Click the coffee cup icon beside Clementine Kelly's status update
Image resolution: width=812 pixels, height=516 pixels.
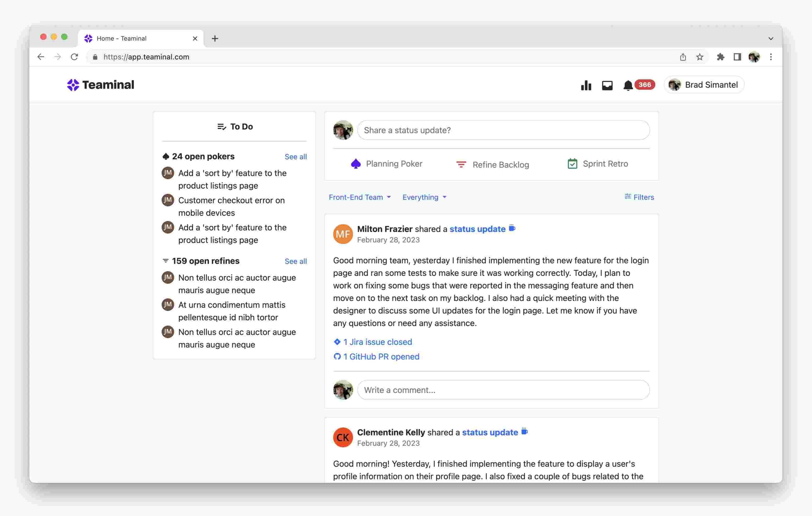[x=524, y=431]
